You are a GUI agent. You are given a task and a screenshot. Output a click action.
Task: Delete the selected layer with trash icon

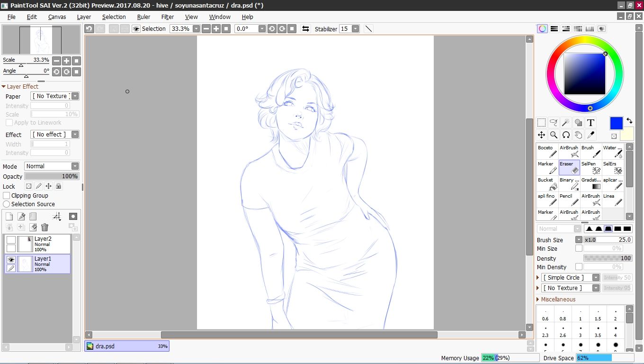pyautogui.click(x=45, y=227)
